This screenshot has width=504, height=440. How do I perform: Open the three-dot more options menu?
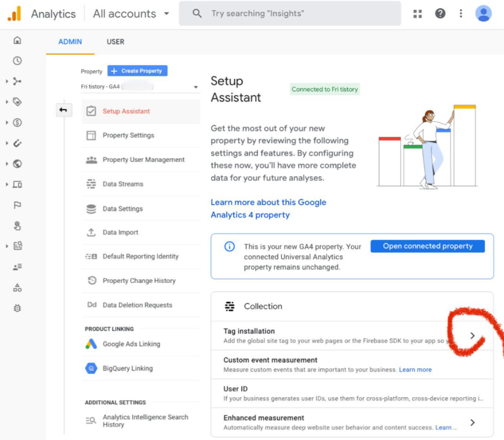tap(461, 13)
